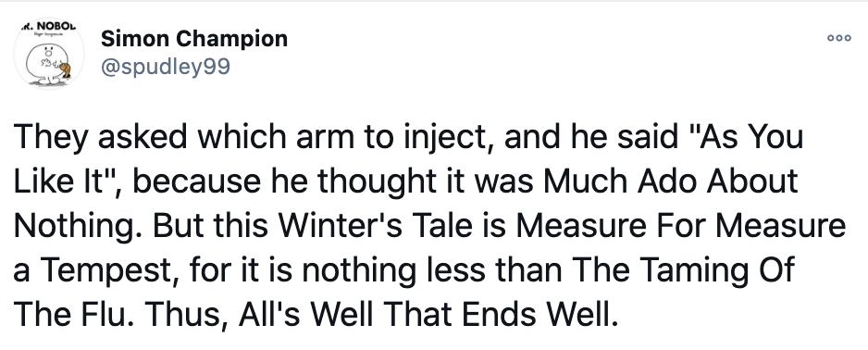Click the phrase "The Taming Of"
The image size is (868, 350).
point(684,269)
